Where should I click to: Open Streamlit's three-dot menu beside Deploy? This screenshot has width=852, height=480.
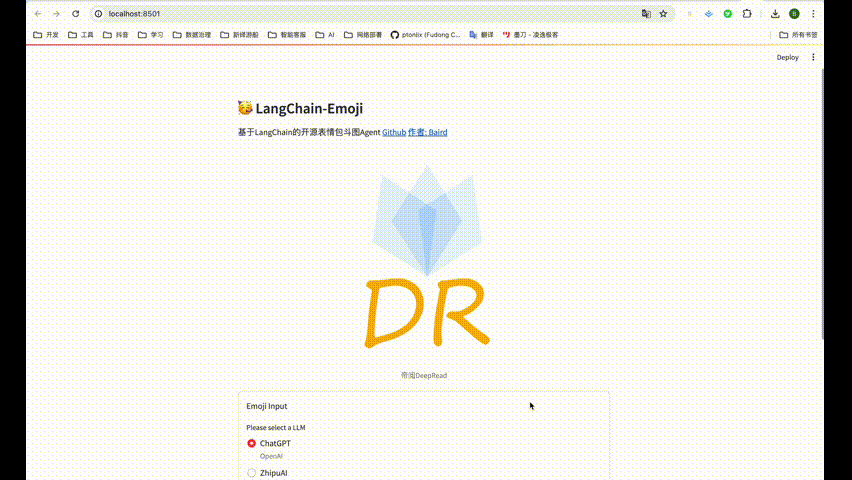(x=813, y=57)
